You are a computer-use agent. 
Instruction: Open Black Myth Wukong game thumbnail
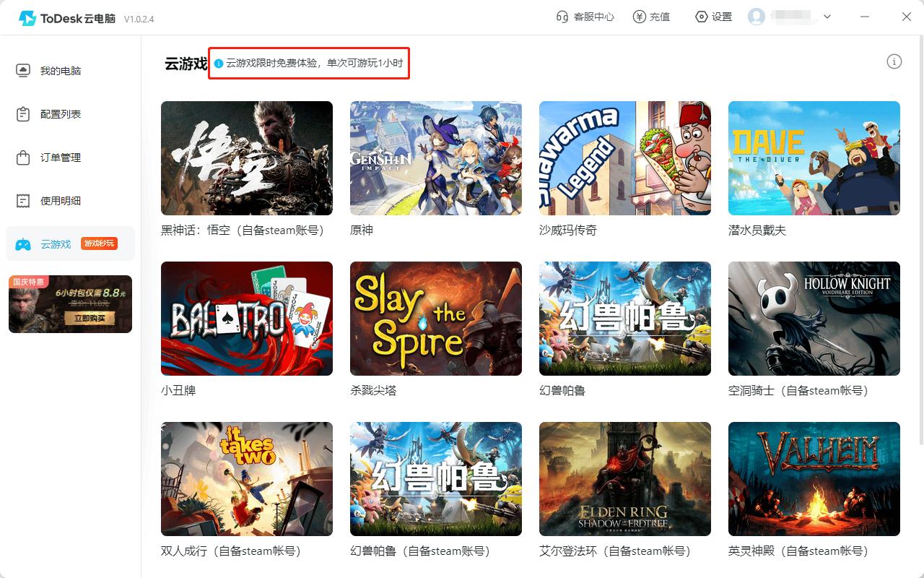point(246,158)
